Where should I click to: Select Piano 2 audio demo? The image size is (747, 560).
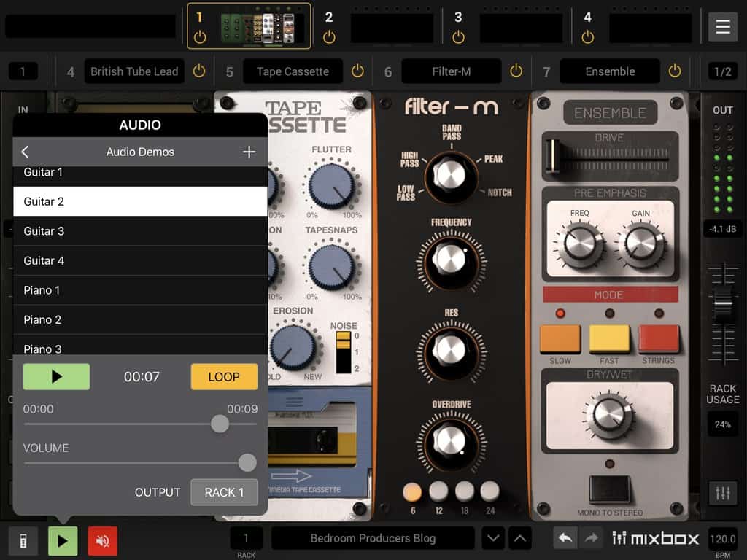[x=140, y=319]
